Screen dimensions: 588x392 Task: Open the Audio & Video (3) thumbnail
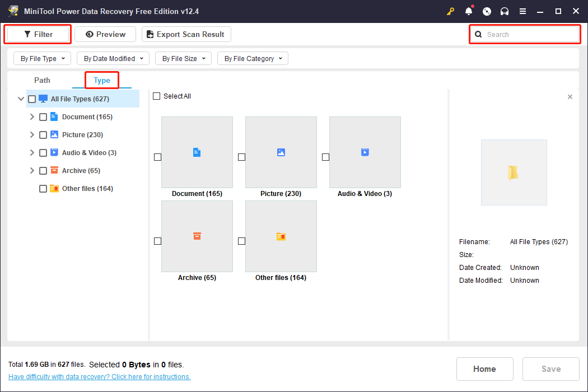(x=365, y=152)
